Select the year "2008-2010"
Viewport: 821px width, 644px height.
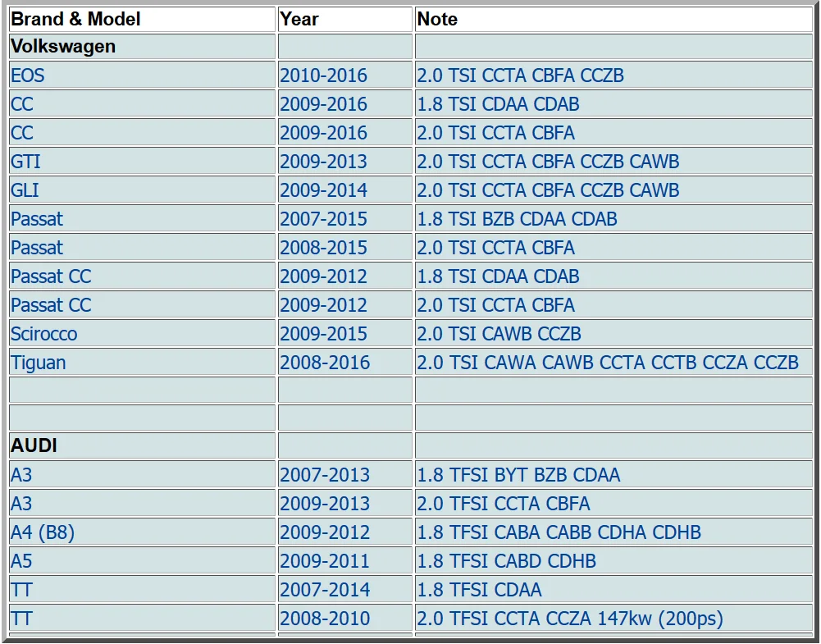325,619
